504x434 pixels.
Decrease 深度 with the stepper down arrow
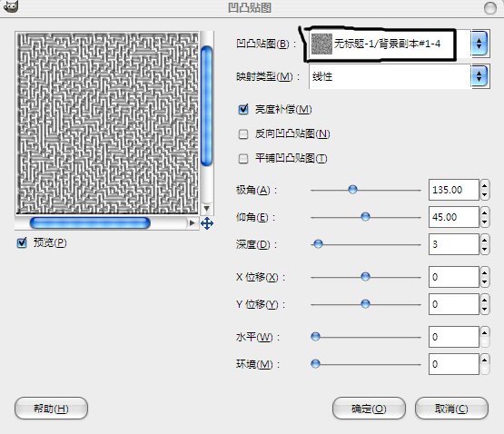click(484, 250)
